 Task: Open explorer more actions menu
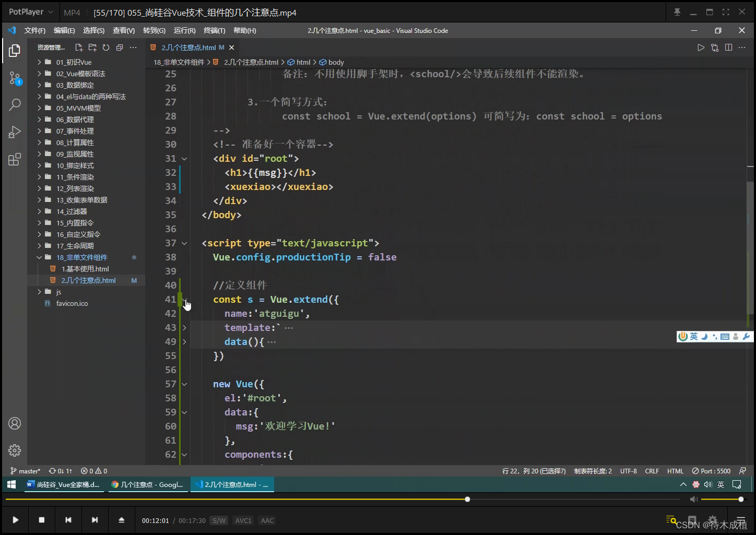click(133, 47)
